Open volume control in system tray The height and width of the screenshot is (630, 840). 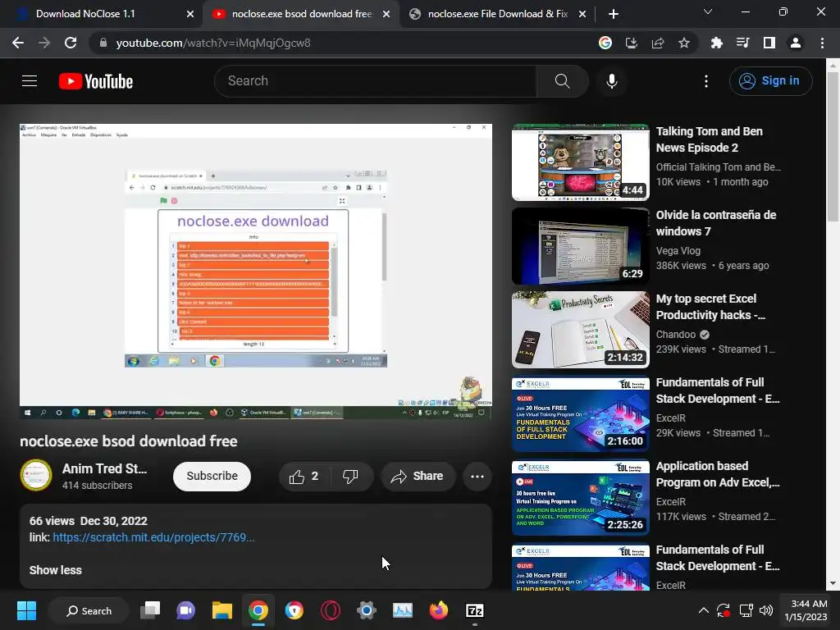(x=766, y=610)
